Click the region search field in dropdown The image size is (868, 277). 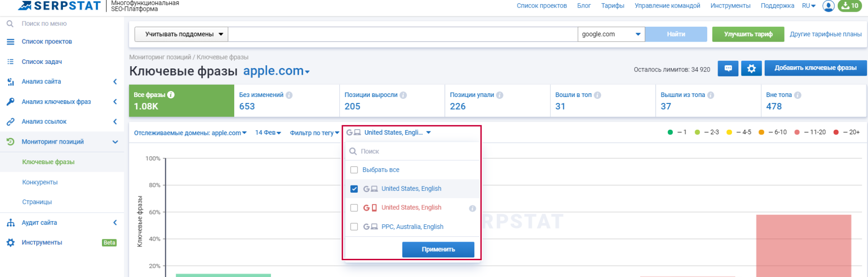pos(417,151)
